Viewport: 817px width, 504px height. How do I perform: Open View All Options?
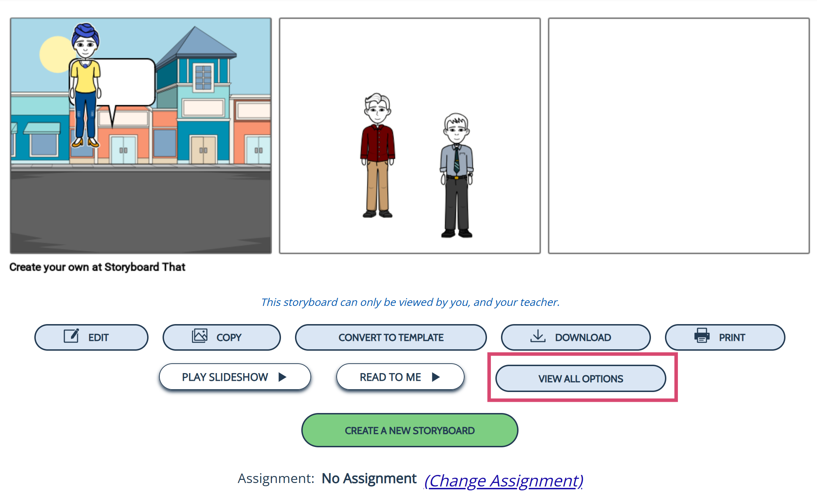[x=581, y=378]
